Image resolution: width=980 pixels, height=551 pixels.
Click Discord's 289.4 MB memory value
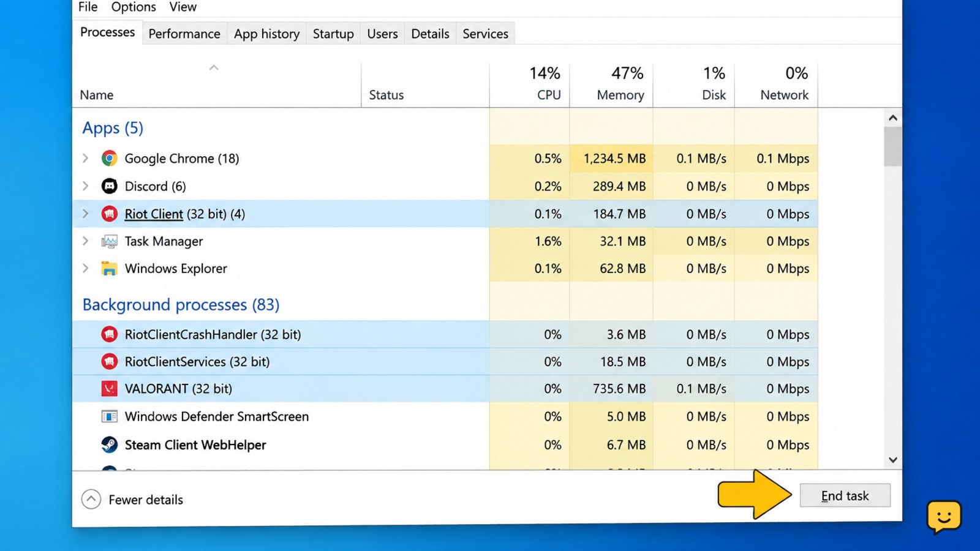(619, 186)
